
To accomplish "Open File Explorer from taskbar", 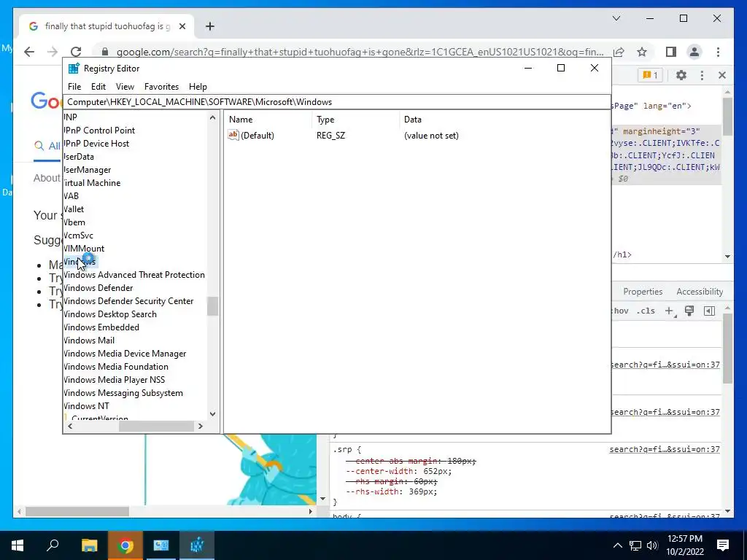I will coord(89,545).
